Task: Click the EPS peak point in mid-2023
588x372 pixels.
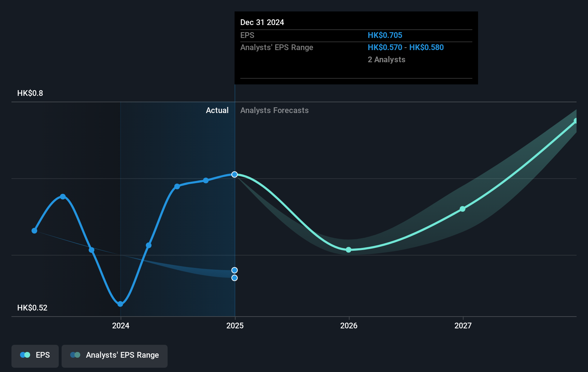Action: (x=63, y=197)
